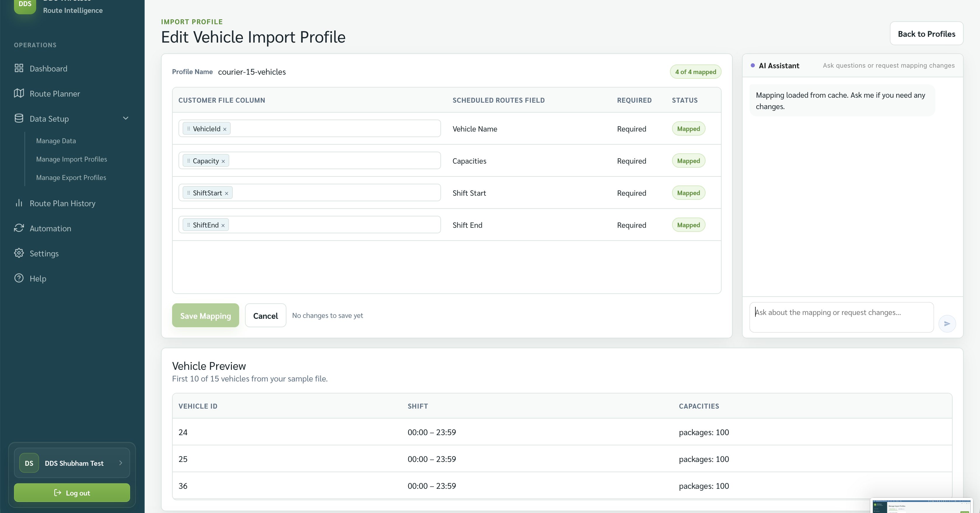Click the Log out button

pos(72,493)
